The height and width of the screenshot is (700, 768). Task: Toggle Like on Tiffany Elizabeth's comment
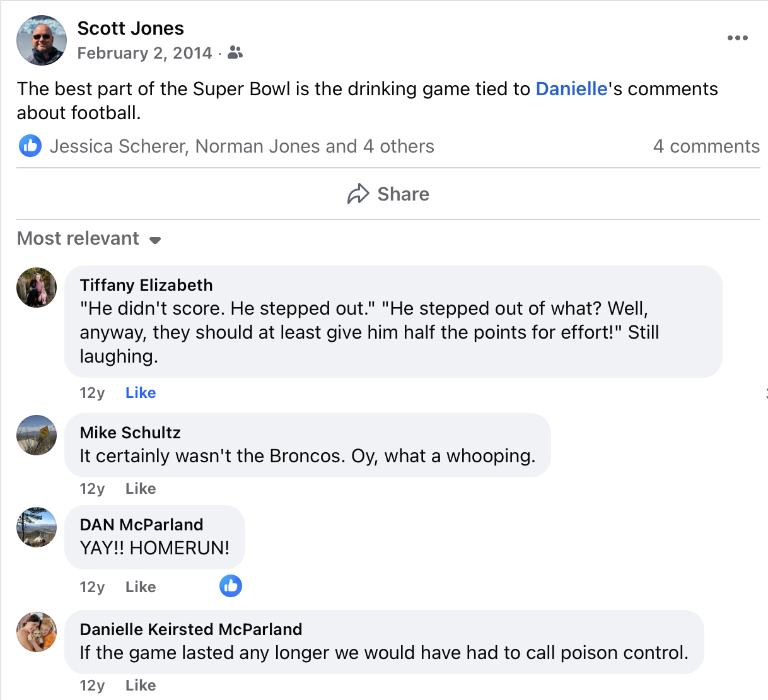[141, 393]
